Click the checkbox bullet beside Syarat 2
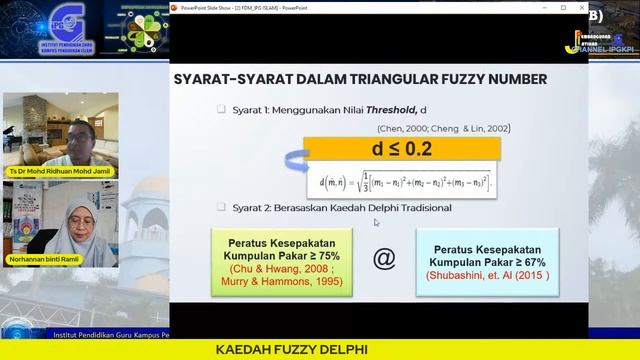Screen dimensions: 640x360 221,207
